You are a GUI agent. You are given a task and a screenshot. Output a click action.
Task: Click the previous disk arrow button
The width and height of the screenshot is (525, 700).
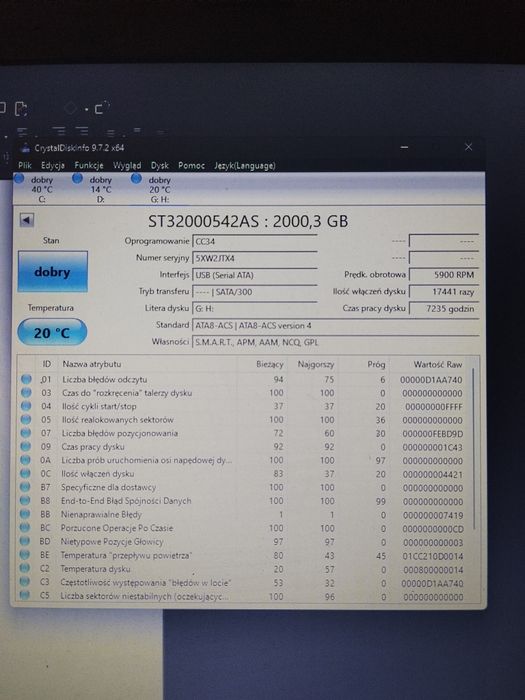(27, 220)
